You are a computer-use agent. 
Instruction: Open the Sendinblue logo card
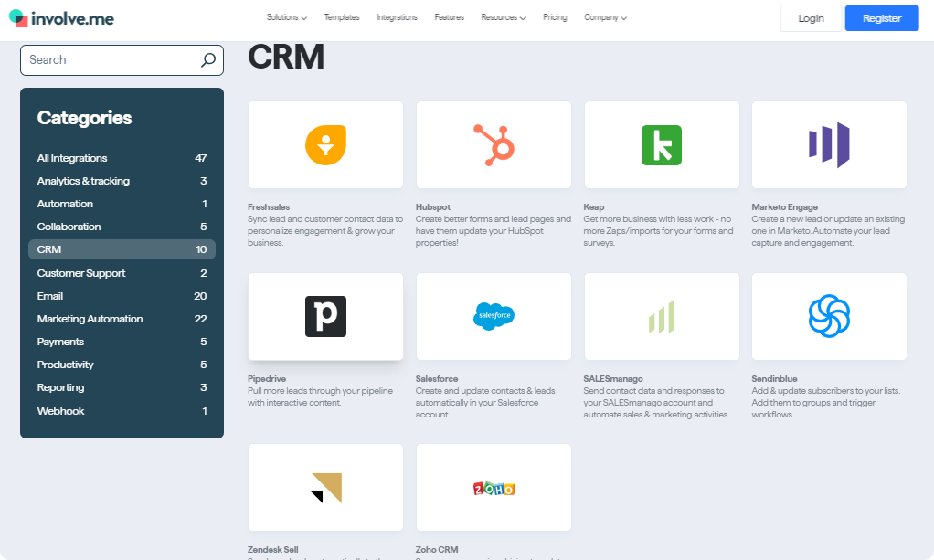[829, 316]
